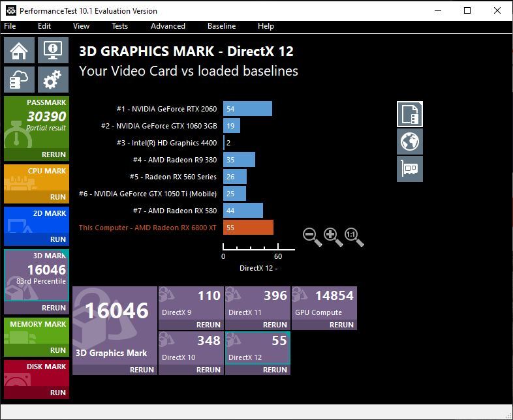513x420 pixels.
Task: Click the zoom in magnifier icon
Action: [x=333, y=237]
